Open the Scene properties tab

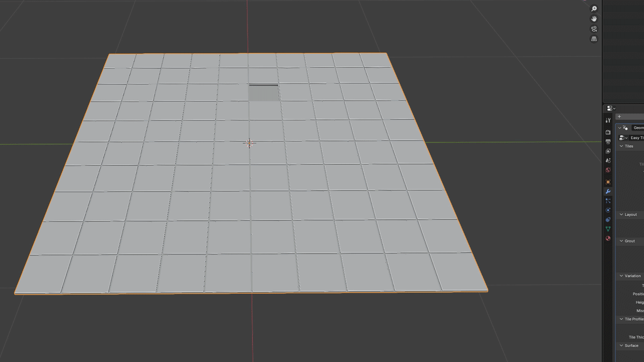click(608, 161)
